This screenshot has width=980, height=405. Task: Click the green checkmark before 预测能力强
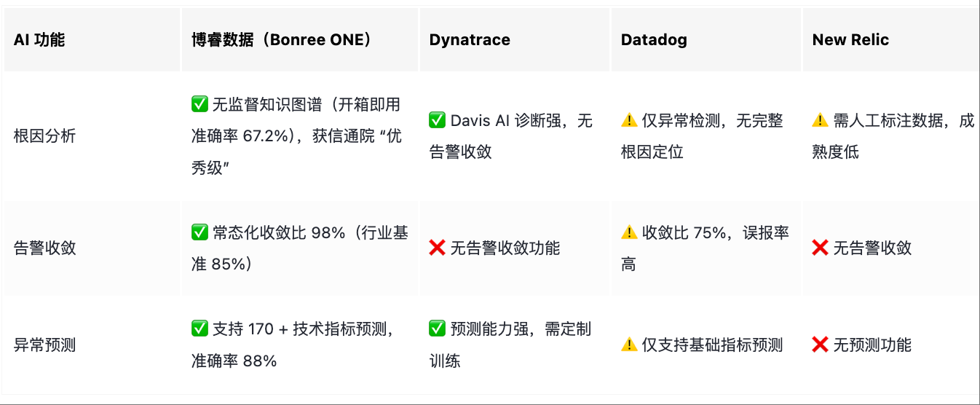click(437, 329)
